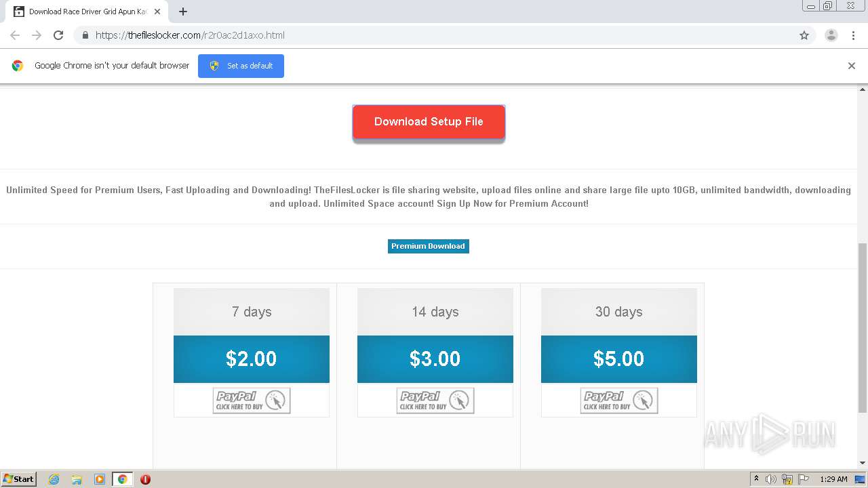
Task: Click the browser back arrow
Action: pos(15,35)
